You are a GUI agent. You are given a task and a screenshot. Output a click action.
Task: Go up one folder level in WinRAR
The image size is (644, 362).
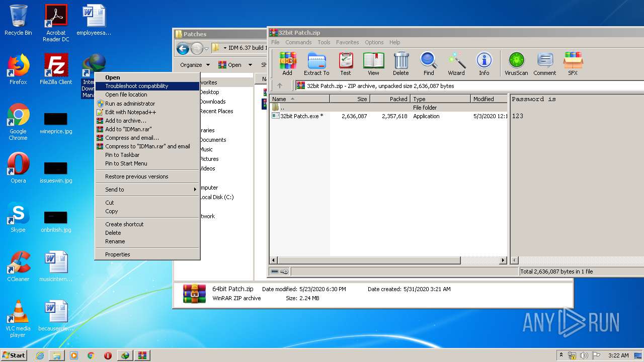tap(280, 86)
